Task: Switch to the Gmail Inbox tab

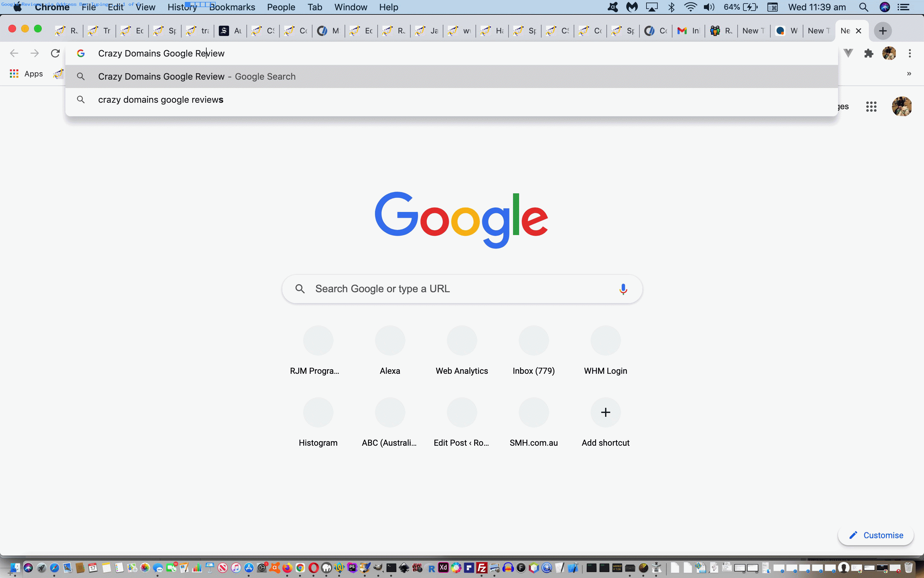Action: [x=689, y=31]
